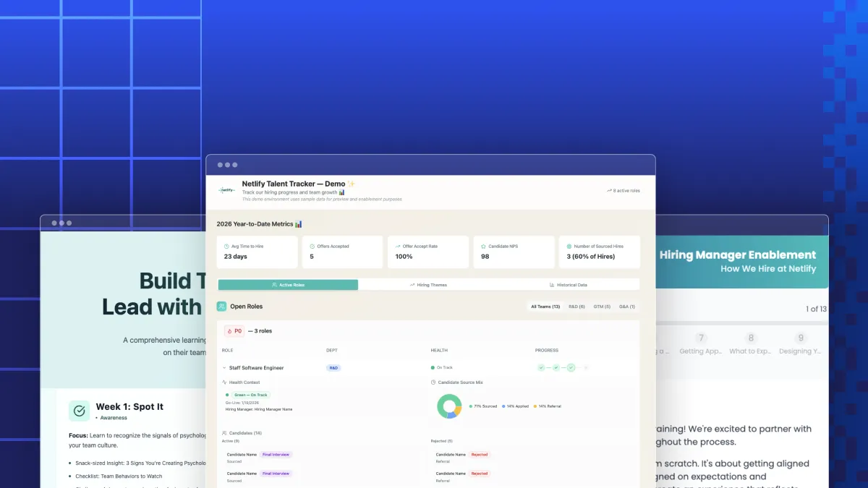
Task: Click the star icon beside Candidate NPS
Action: pyautogui.click(x=484, y=247)
